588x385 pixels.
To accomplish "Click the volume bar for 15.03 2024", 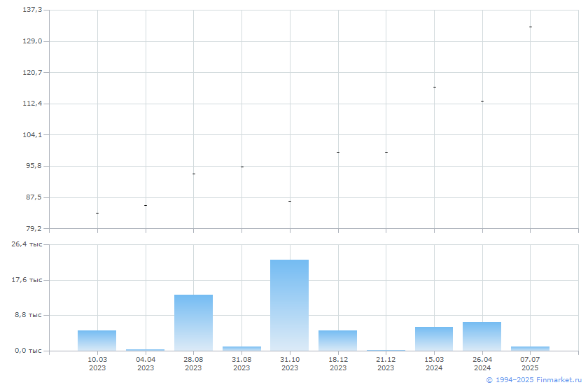I will [x=434, y=339].
